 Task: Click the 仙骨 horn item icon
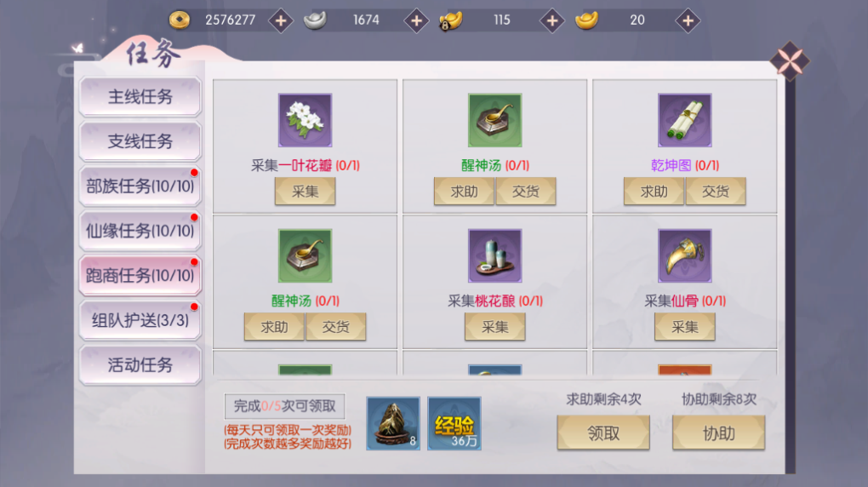(x=685, y=256)
